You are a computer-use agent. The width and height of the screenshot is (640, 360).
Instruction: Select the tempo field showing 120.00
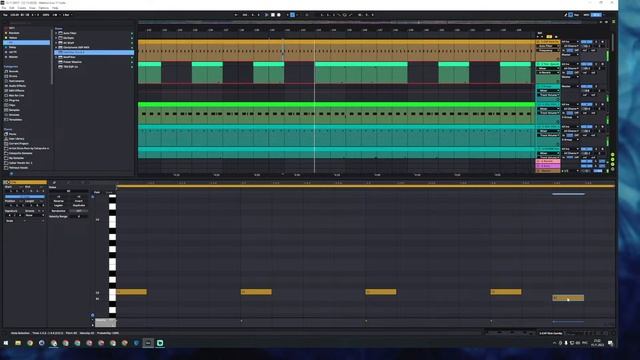click(14, 15)
